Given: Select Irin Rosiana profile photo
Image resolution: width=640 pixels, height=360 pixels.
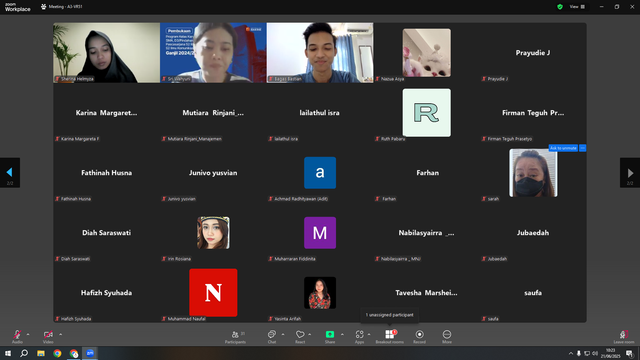Looking at the screenshot, I should pos(213,233).
